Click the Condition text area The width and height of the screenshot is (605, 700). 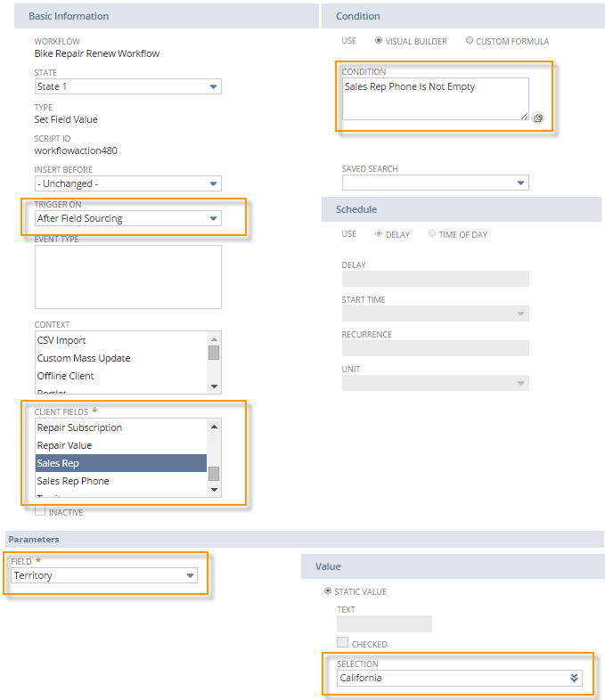coord(436,99)
